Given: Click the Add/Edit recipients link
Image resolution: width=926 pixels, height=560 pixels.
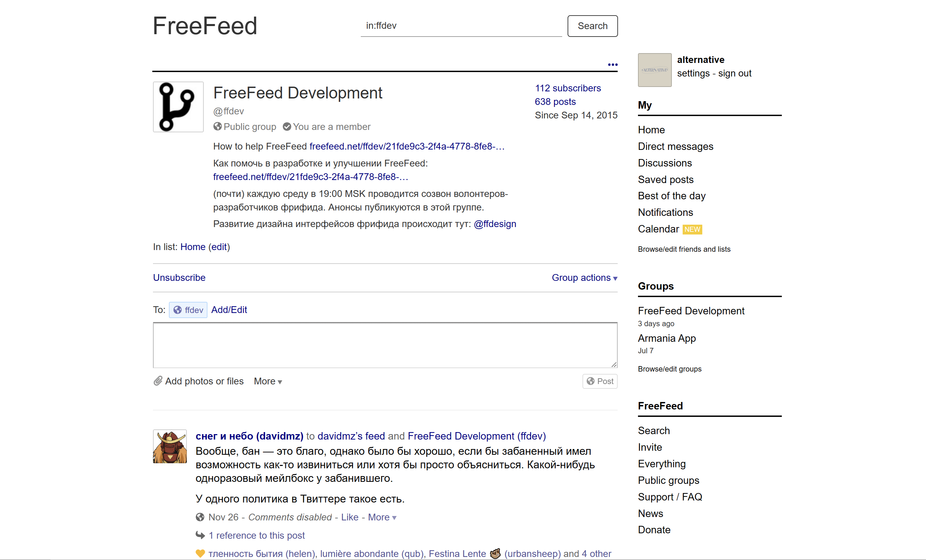Looking at the screenshot, I should click(229, 310).
